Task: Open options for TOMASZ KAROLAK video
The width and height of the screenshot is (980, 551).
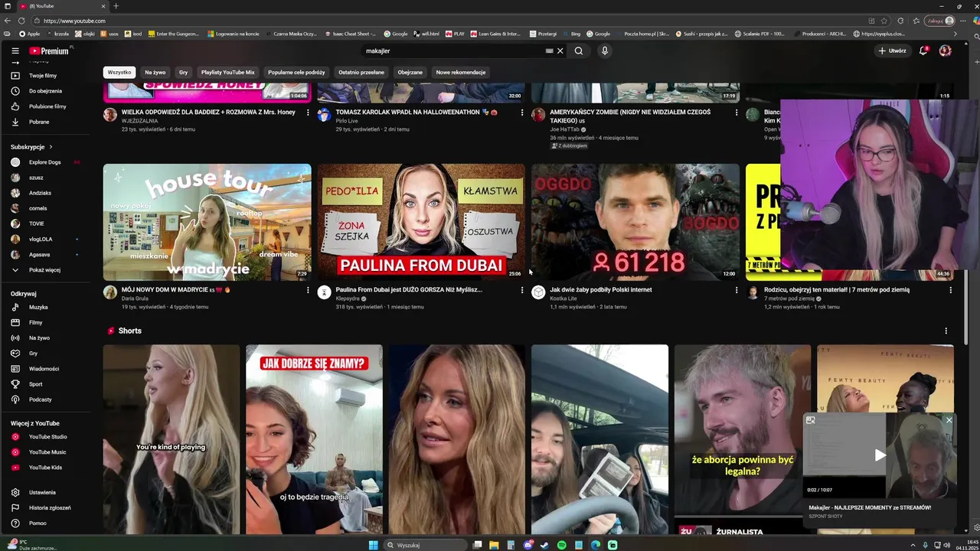Action: pyautogui.click(x=522, y=112)
